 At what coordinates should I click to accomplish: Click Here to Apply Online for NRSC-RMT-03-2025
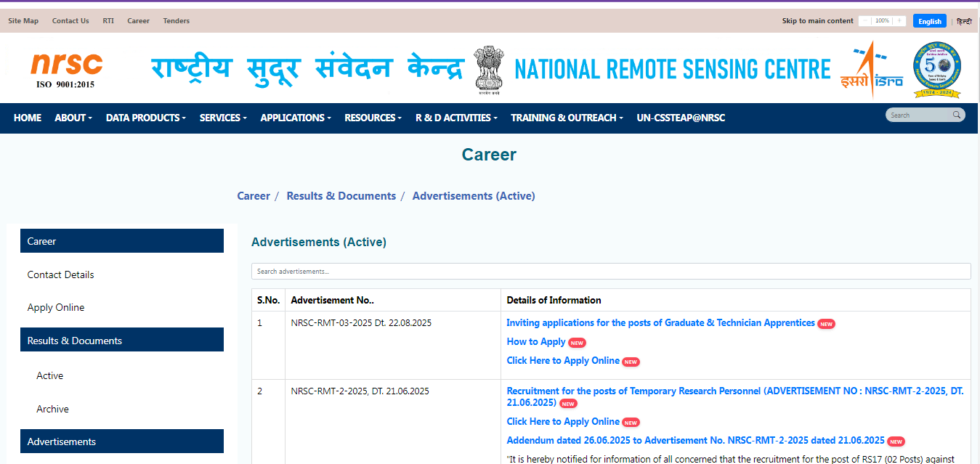tap(562, 360)
